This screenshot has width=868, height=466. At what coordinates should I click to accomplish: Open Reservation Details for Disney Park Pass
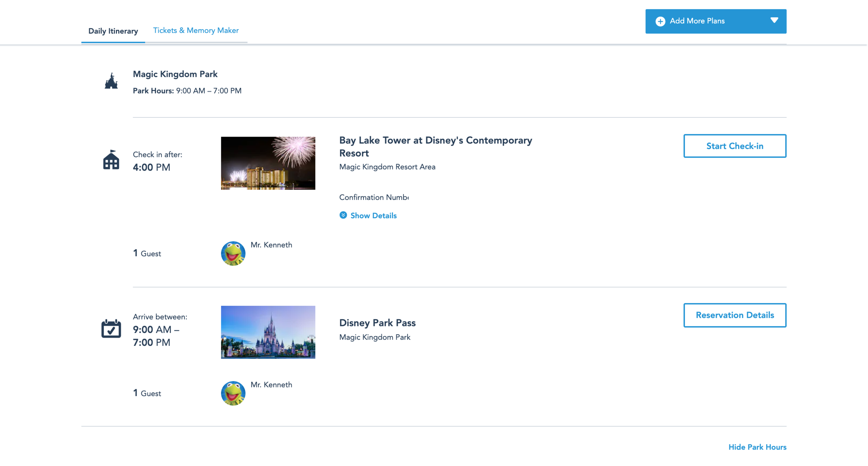(735, 315)
